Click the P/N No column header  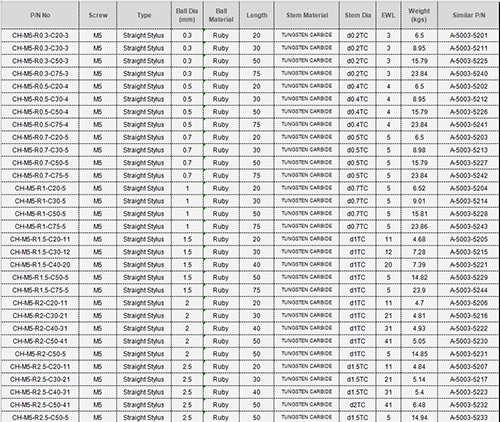pos(40,15)
